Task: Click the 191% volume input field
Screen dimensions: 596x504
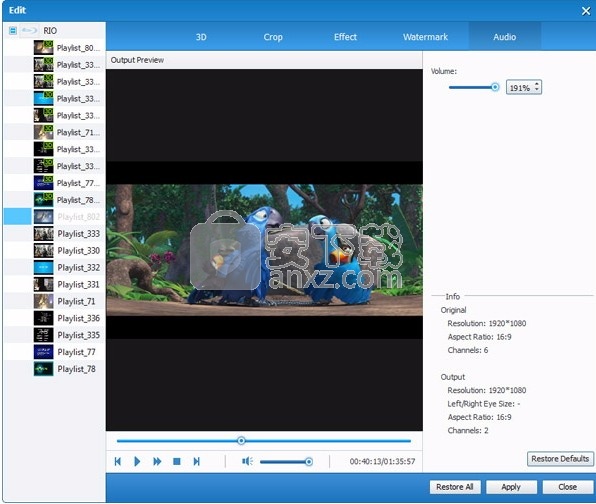Action: coord(520,88)
